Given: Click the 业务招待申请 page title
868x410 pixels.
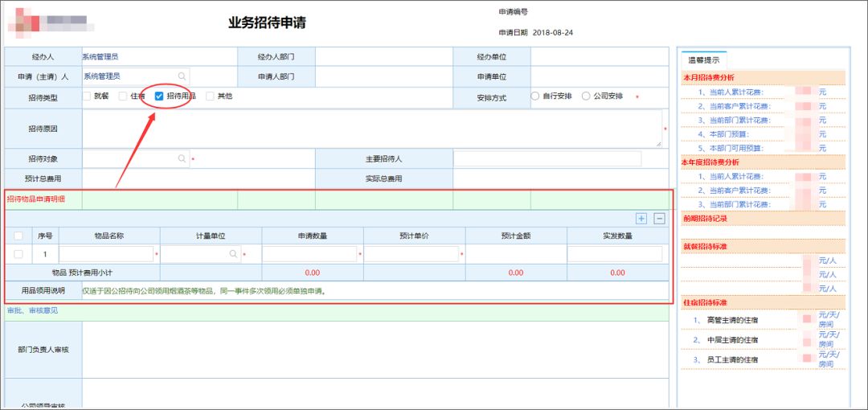Looking at the screenshot, I should [x=267, y=23].
